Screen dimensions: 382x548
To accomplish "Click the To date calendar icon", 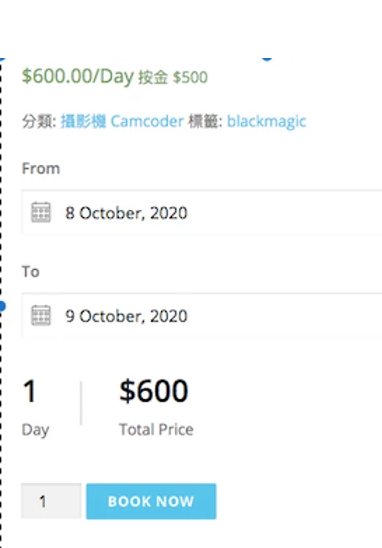I will click(41, 315).
